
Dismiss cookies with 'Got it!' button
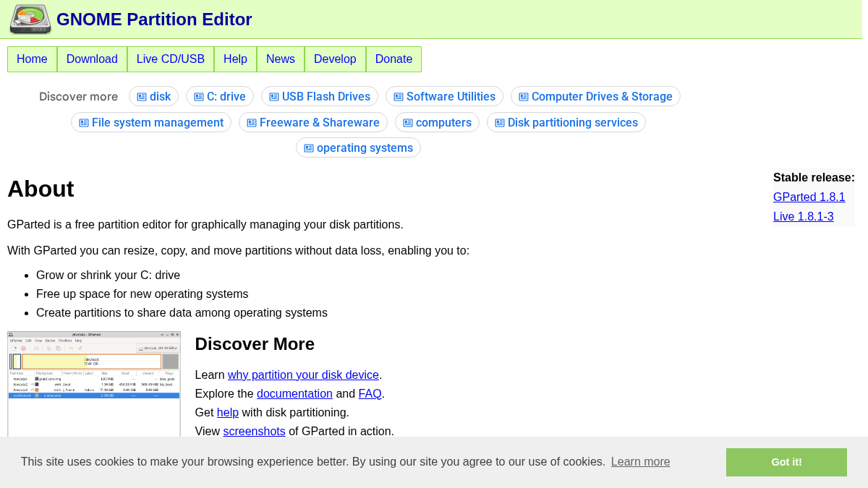[x=786, y=462]
